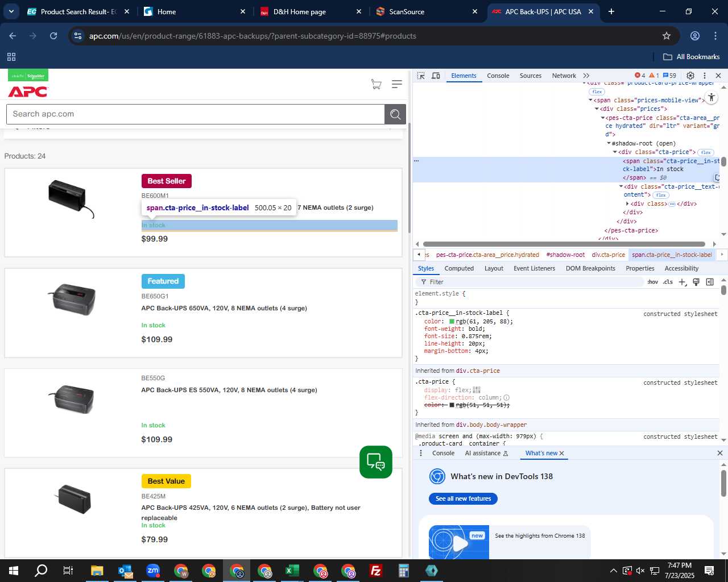728x582 pixels.
Task: Open the hamburger menu on the APC site
Action: coord(397,84)
